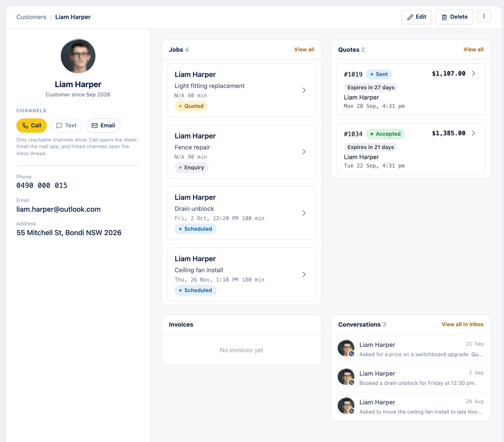Open quote #1034 chevron arrow
This screenshot has width=504, height=442.
coord(473,133)
